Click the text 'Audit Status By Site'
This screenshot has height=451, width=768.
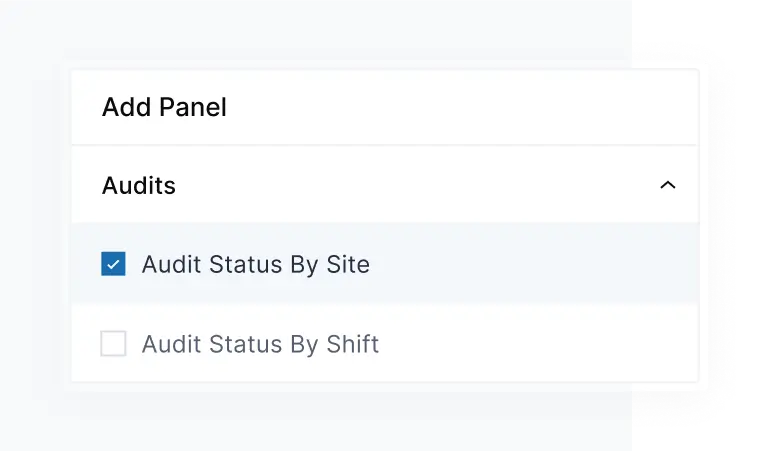pos(255,265)
